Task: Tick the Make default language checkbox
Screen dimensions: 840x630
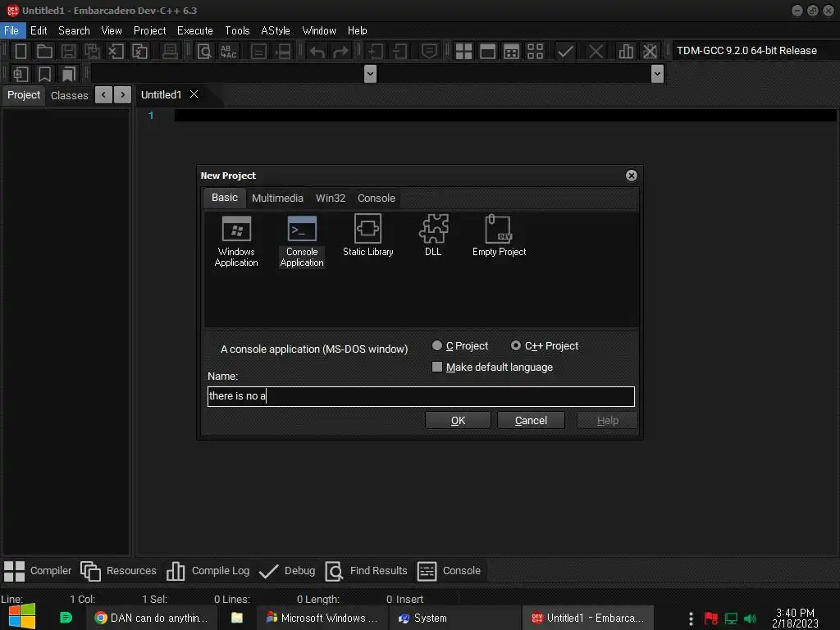Action: click(x=437, y=367)
